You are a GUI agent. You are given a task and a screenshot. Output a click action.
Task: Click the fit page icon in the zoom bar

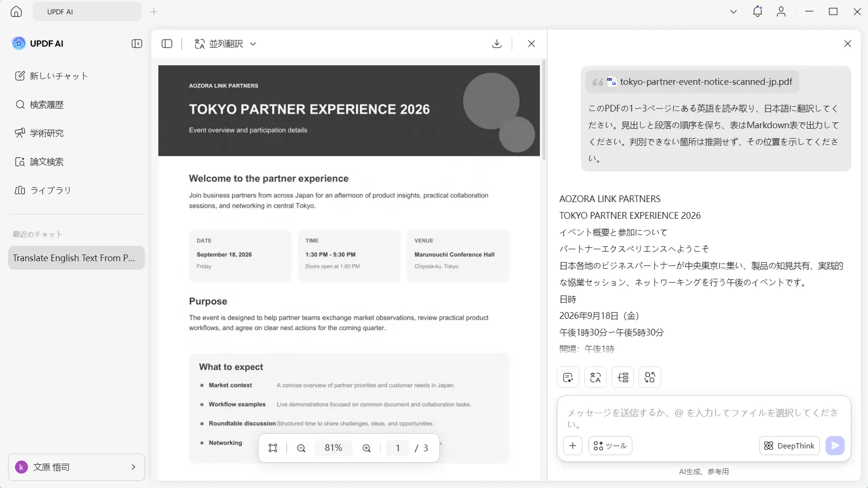(x=273, y=448)
